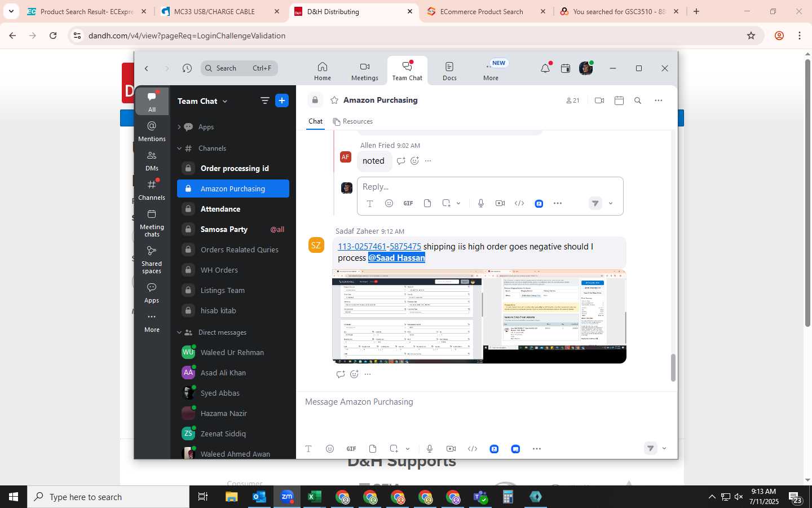Screen dimensions: 812x508
Task: Open the Zeenat Siddiq direct message
Action: point(233,433)
